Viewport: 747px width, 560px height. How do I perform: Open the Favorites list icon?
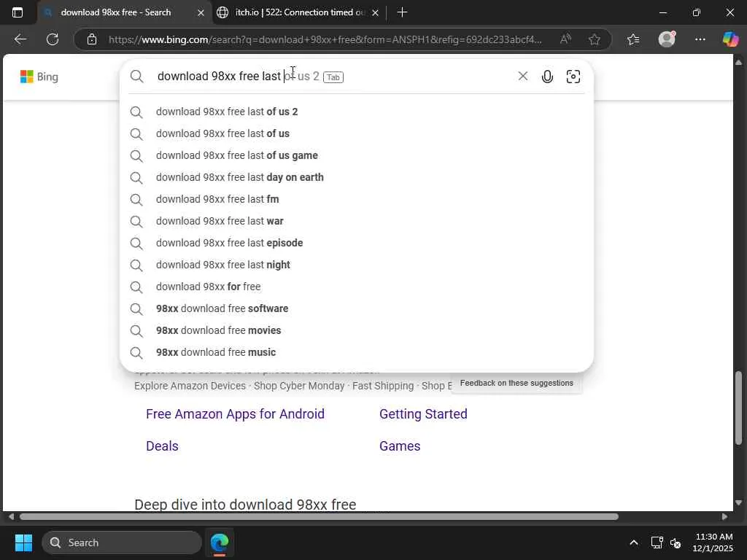[x=633, y=39]
